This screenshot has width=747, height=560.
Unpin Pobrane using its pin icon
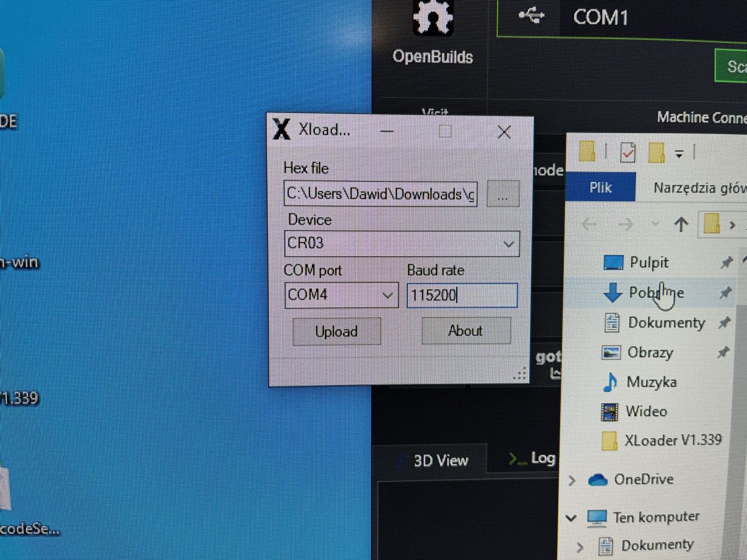(x=725, y=292)
